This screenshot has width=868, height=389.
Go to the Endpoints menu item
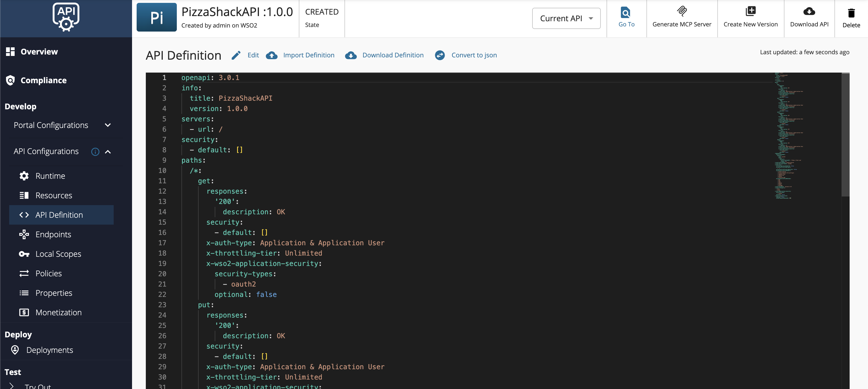[53, 234]
